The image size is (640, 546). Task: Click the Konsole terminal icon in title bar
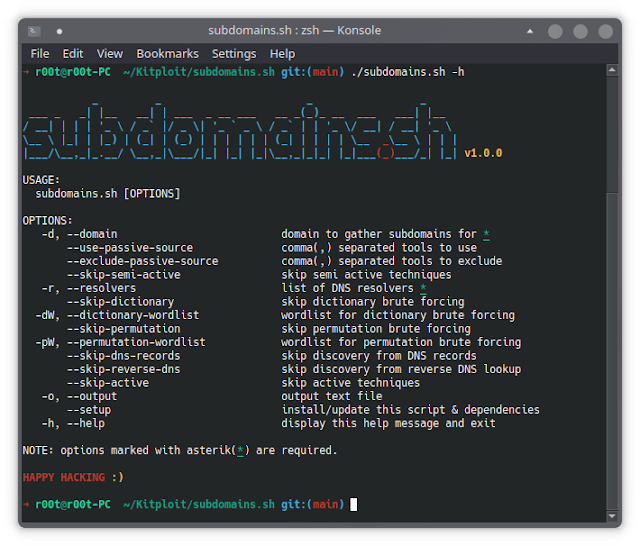[34, 31]
